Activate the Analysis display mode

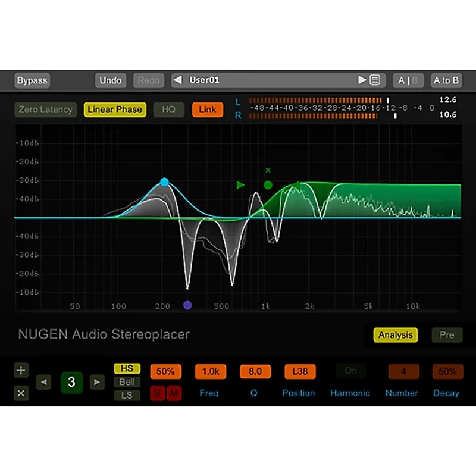point(396,335)
